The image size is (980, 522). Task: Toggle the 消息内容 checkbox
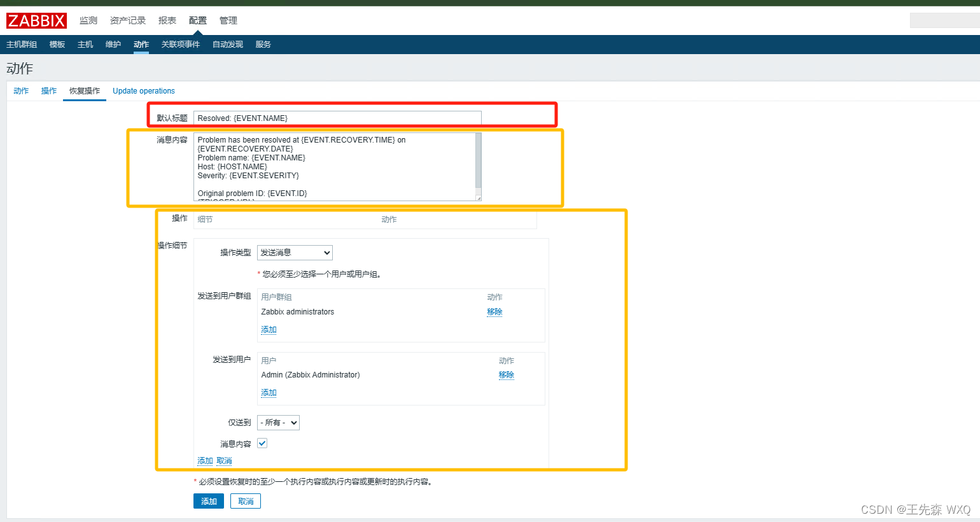coord(262,444)
